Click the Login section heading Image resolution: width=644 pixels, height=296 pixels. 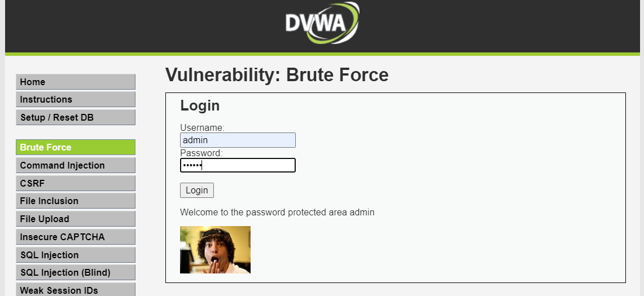click(x=200, y=106)
